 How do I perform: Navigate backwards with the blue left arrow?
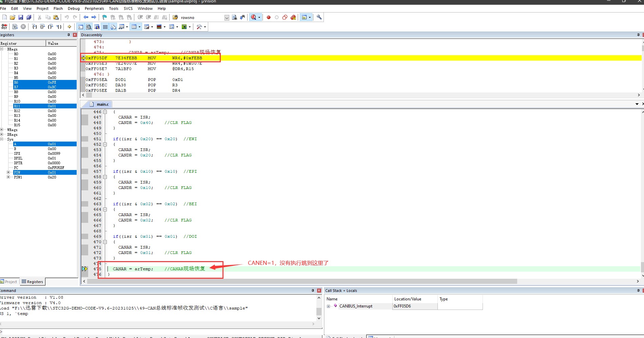86,17
